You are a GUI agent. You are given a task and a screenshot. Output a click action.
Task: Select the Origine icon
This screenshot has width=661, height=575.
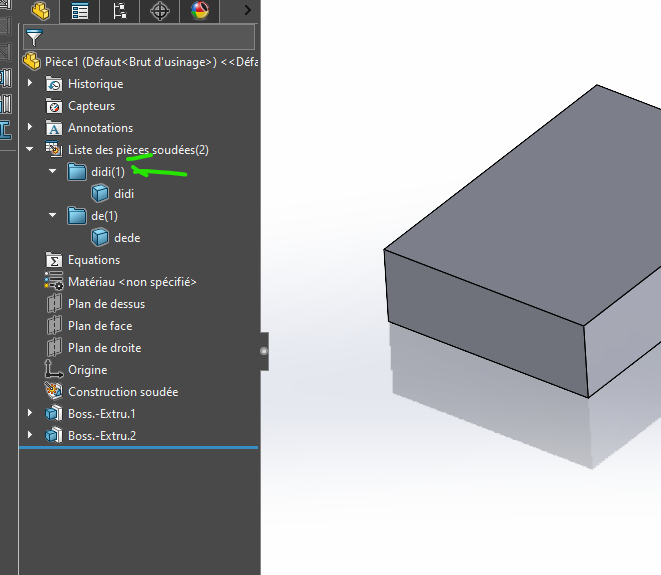tap(54, 370)
